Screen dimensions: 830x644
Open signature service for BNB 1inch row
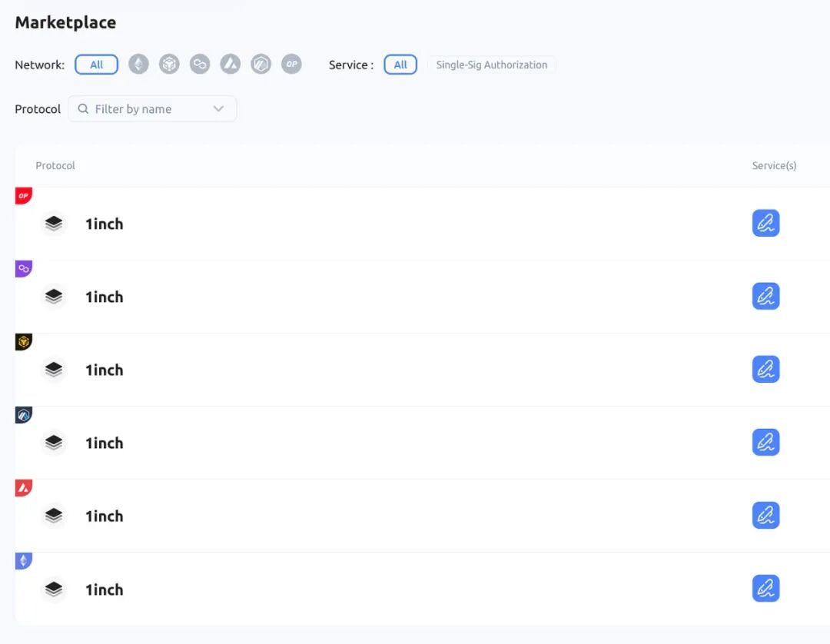[765, 369]
